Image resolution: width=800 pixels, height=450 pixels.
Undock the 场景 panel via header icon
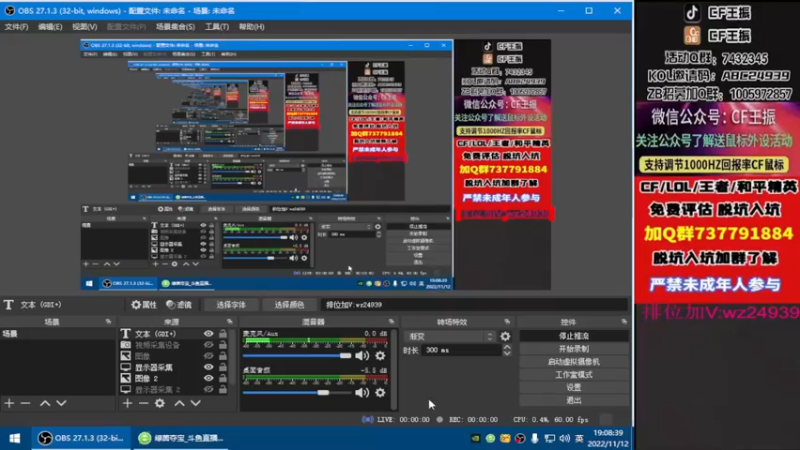point(108,322)
